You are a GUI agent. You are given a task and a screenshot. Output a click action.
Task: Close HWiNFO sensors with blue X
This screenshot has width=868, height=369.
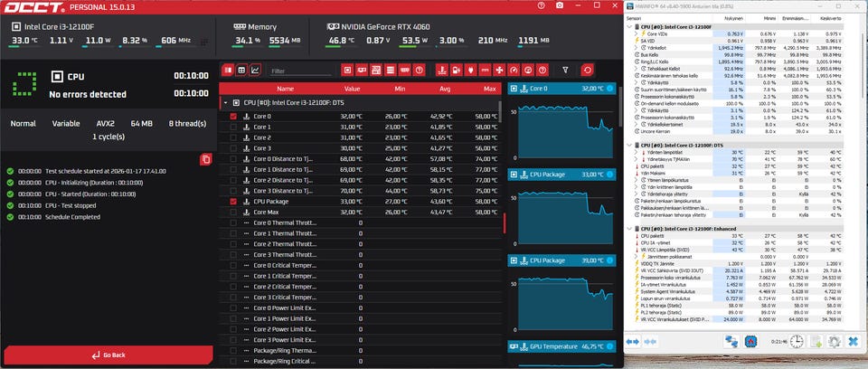point(853,341)
